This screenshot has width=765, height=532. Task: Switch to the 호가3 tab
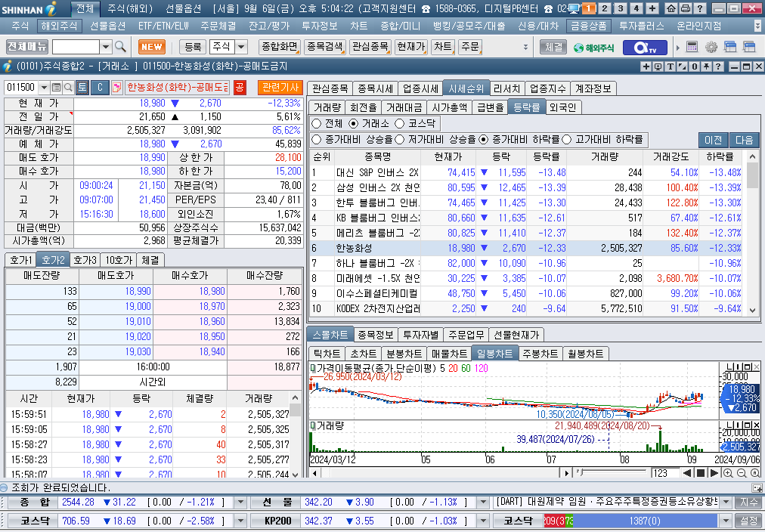(x=85, y=260)
